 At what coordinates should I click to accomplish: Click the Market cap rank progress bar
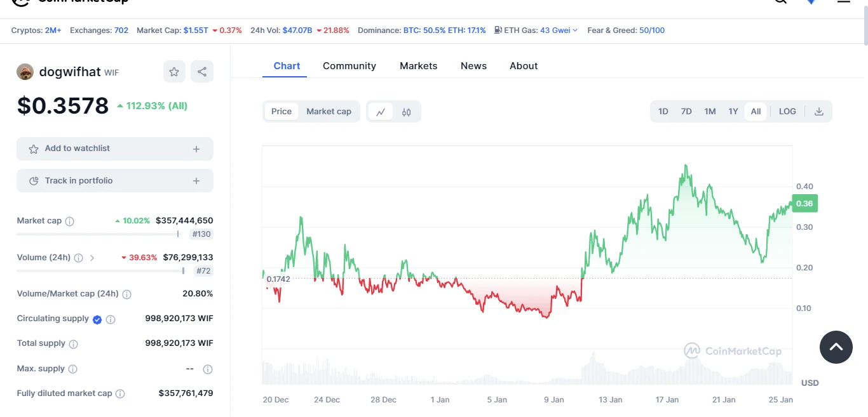click(98, 234)
